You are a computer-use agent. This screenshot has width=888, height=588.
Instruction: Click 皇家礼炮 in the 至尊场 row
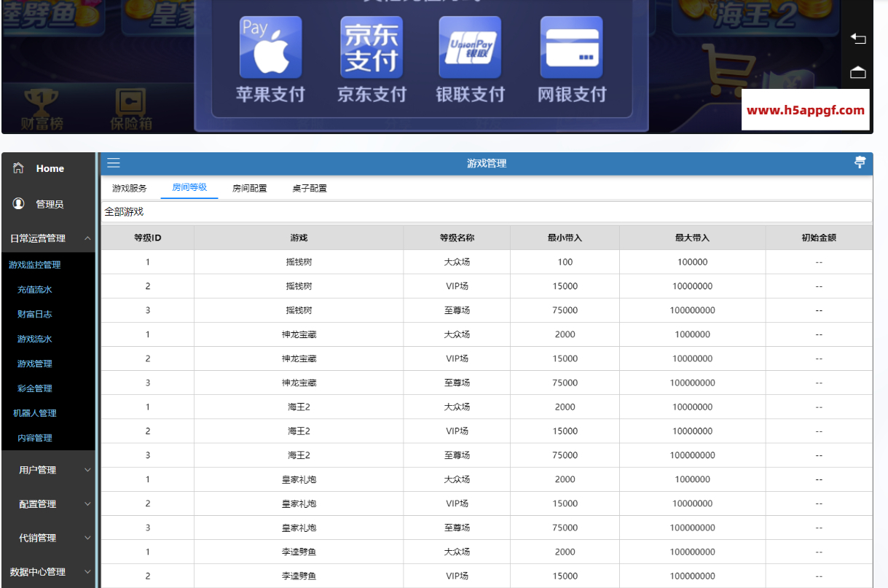(299, 528)
